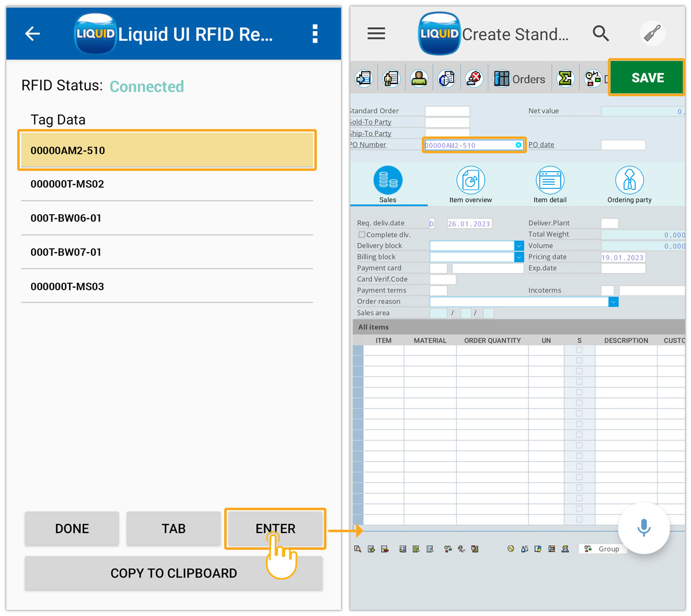Click the insert item icon below the items table
Image resolution: width=691 pixels, height=616 pixels.
click(370, 549)
